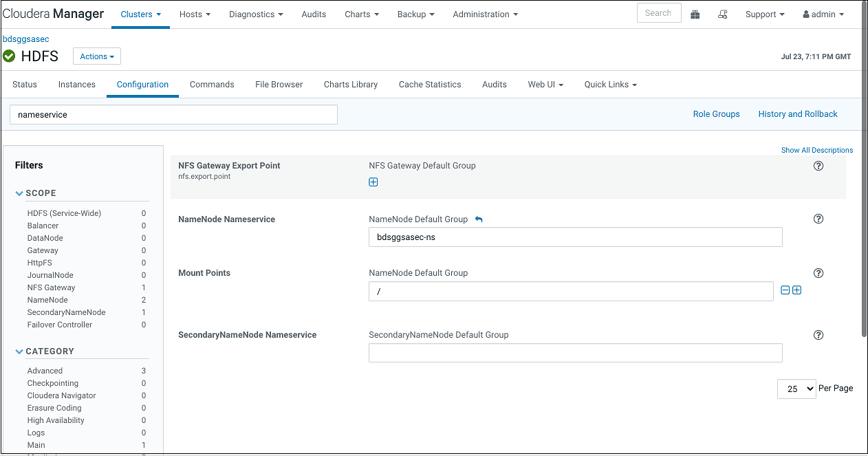Open the Actions dropdown
This screenshot has width=868, height=456.
pos(97,56)
